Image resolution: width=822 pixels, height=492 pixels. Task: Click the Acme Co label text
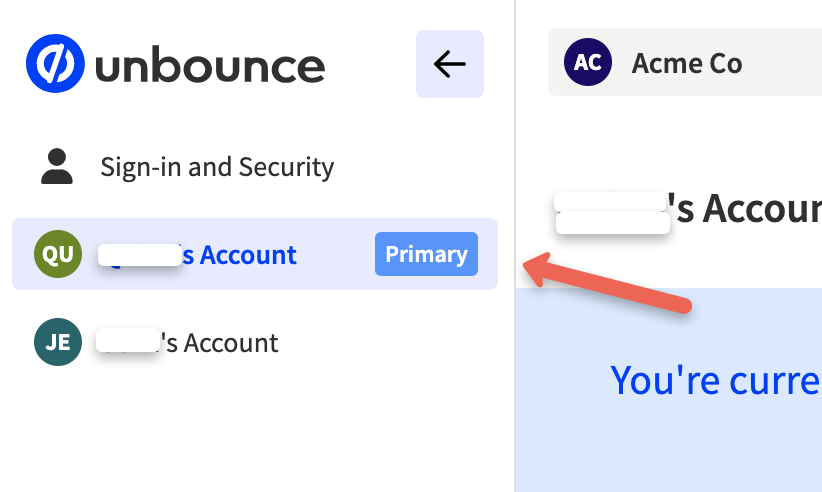point(687,63)
